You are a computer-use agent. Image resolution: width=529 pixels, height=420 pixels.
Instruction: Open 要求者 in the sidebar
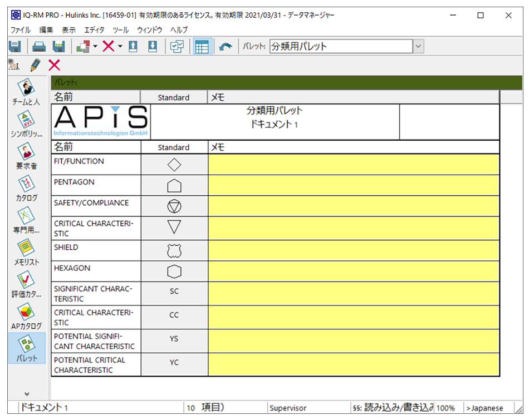[26, 156]
